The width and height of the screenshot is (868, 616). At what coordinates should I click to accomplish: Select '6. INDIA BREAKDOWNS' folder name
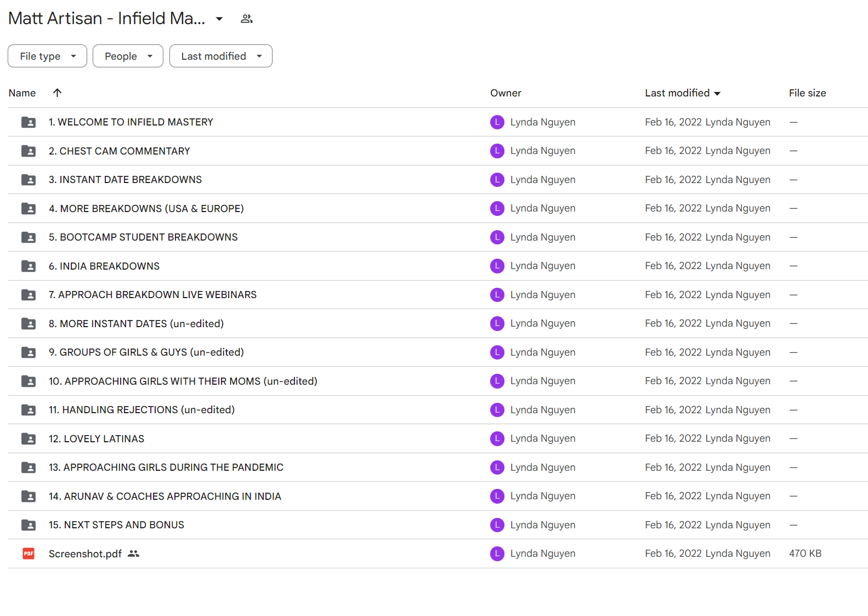104,266
